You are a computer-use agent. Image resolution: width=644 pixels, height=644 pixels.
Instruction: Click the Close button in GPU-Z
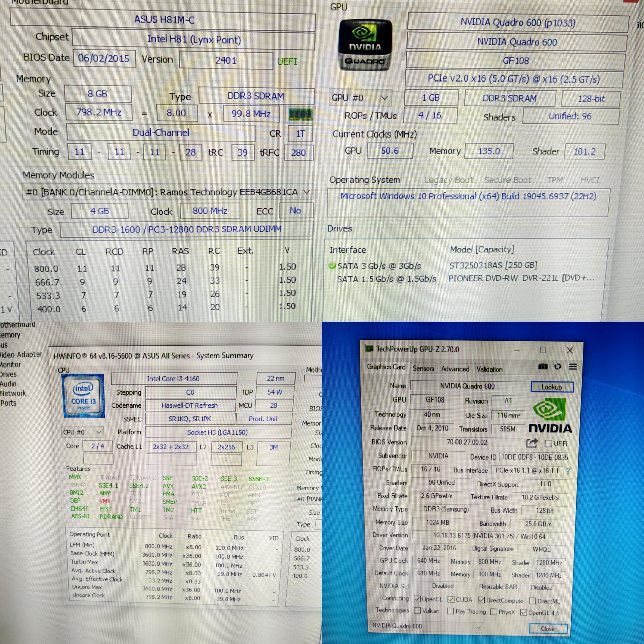(548, 629)
